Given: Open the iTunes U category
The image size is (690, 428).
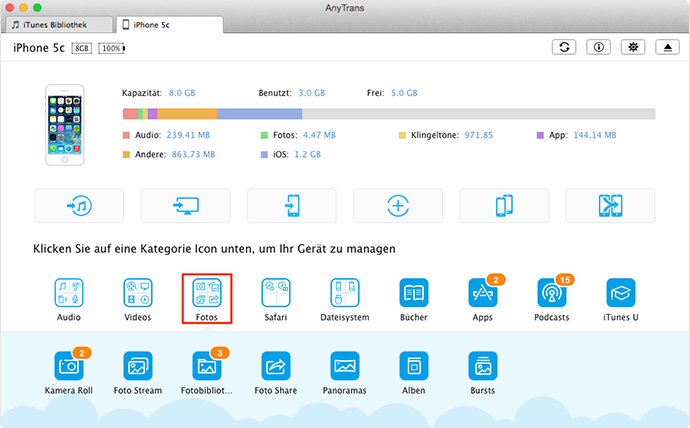Looking at the screenshot, I should (x=620, y=293).
